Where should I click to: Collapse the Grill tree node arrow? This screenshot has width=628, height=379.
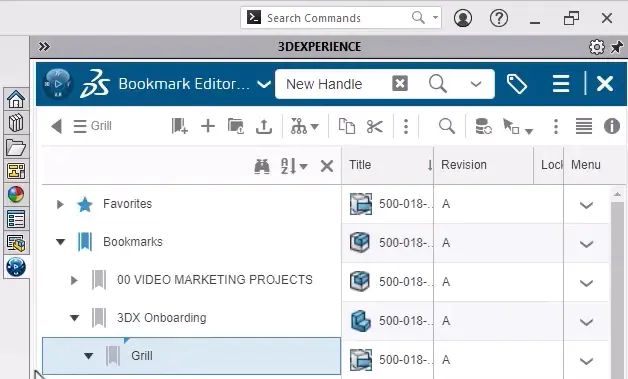89,356
